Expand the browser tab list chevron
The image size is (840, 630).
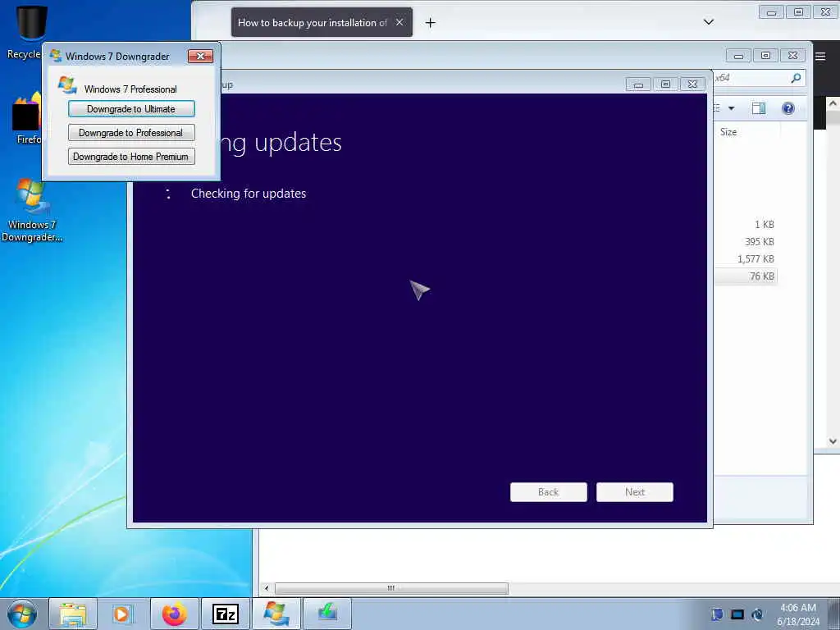click(x=708, y=22)
